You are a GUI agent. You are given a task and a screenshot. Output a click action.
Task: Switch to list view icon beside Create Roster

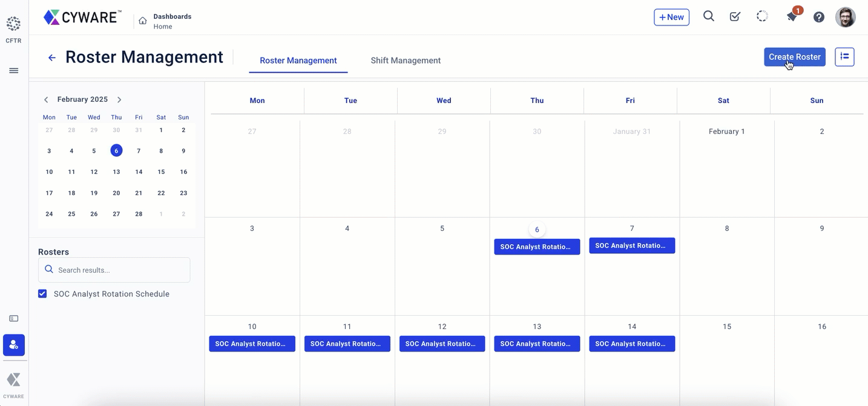click(844, 56)
